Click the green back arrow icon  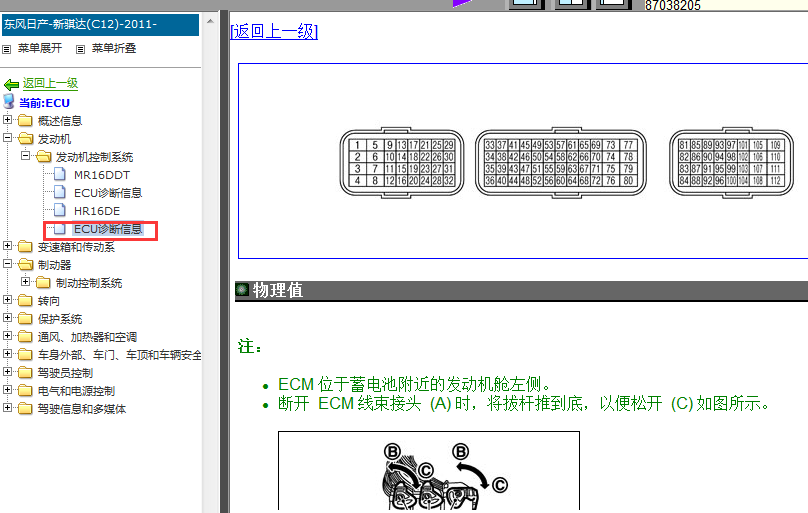(11, 84)
